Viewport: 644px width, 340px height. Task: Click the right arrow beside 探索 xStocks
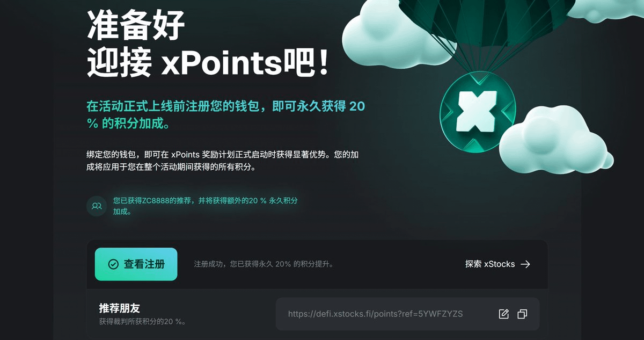pos(525,264)
